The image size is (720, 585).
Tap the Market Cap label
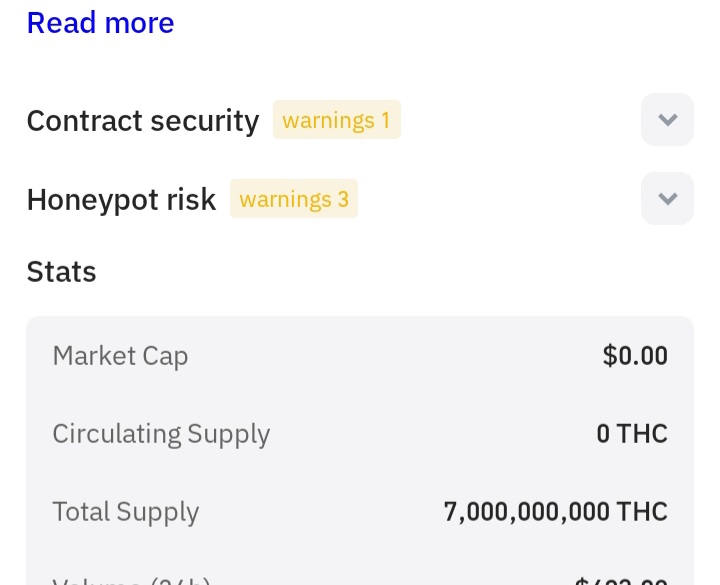coord(120,355)
